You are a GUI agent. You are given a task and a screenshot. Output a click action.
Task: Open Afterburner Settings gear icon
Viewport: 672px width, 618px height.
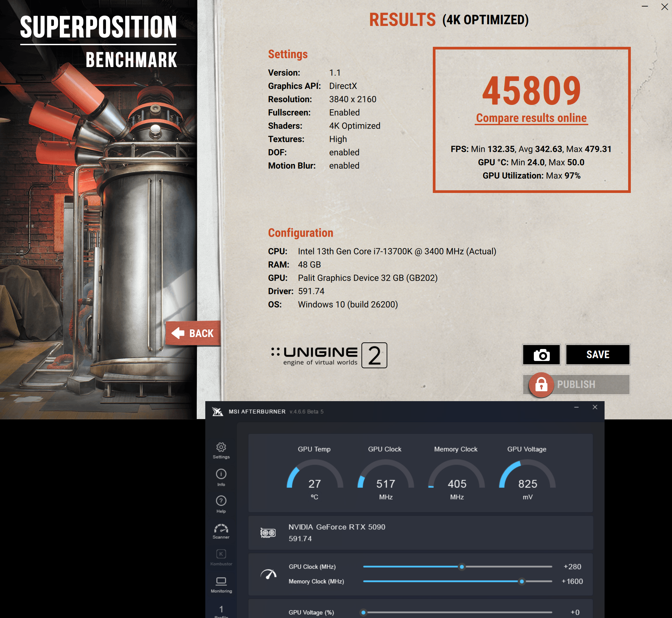point(221,447)
